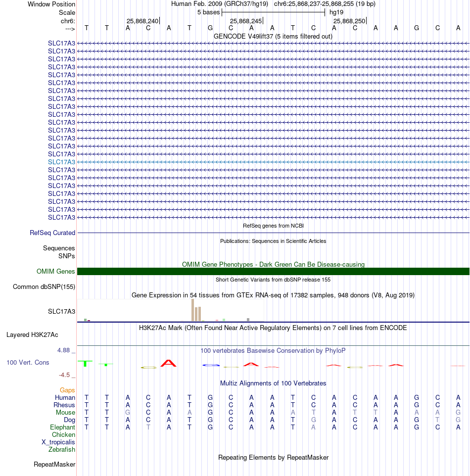Click the orange Gaps label
The image size is (470, 476).
[67, 390]
